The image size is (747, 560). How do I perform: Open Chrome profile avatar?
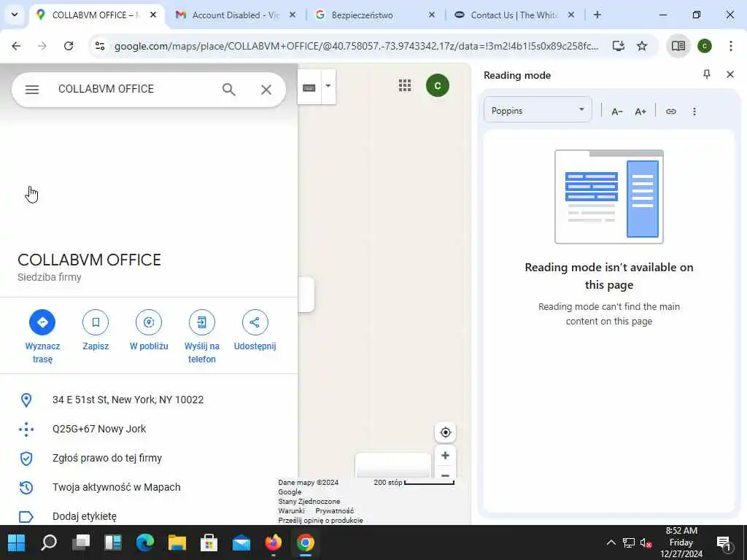(x=705, y=46)
